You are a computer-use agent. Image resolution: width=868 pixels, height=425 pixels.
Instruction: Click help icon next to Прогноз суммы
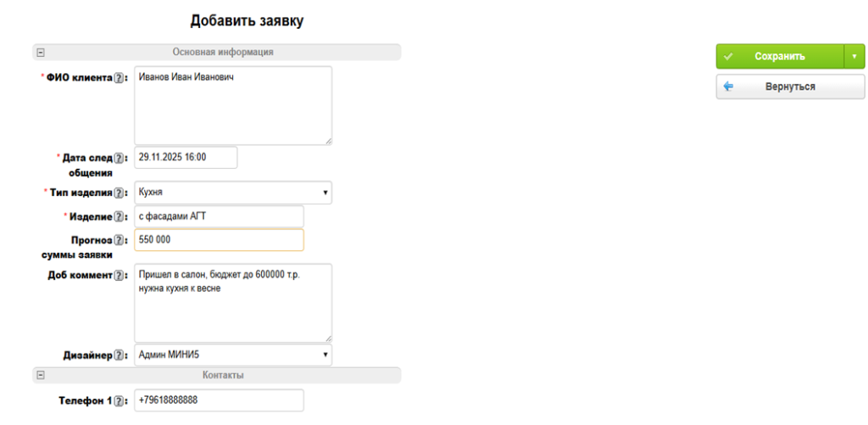[x=120, y=240]
